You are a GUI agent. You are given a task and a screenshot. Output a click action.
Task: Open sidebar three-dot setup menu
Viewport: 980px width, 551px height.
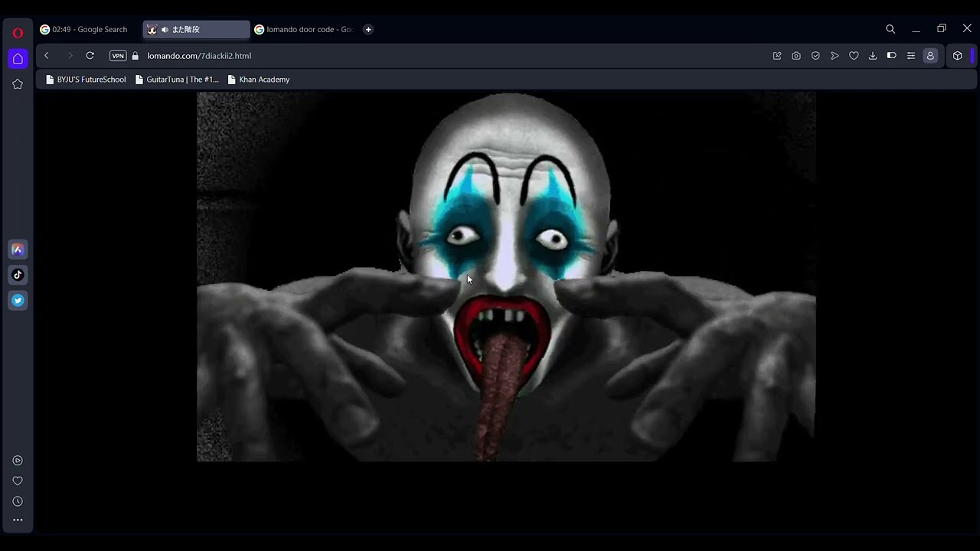click(18, 520)
